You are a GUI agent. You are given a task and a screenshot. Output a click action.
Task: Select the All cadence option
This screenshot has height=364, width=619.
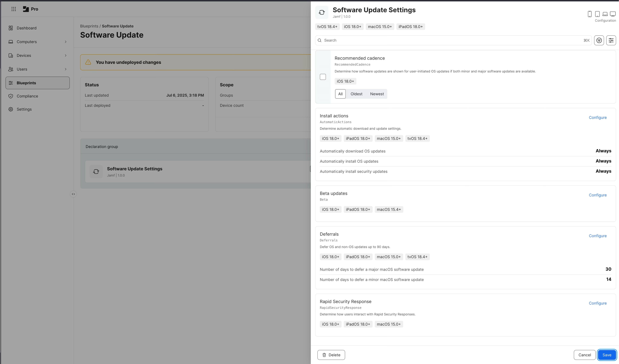[x=340, y=94]
